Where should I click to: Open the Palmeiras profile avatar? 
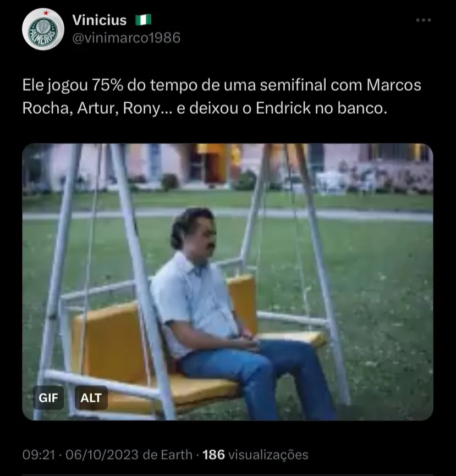point(43,29)
